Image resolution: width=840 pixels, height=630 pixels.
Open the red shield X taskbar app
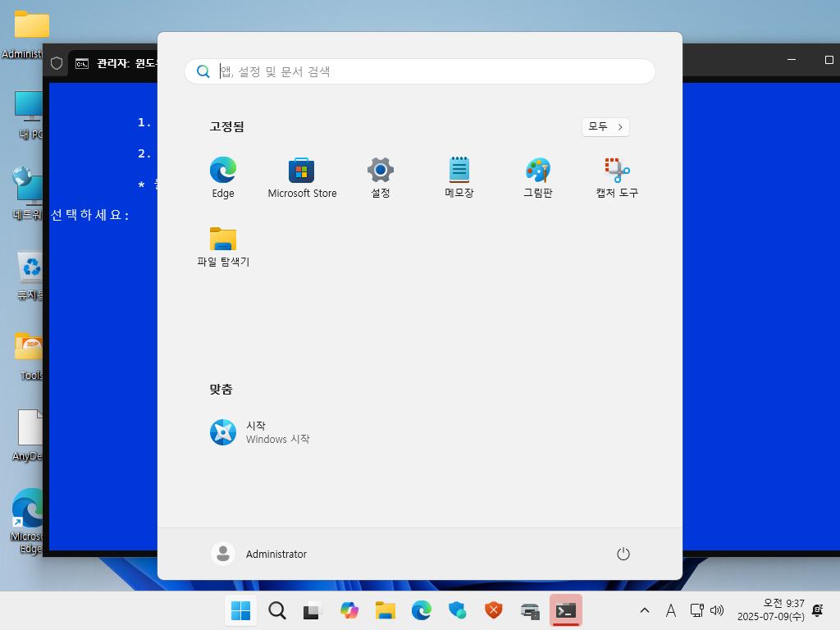coord(494,610)
